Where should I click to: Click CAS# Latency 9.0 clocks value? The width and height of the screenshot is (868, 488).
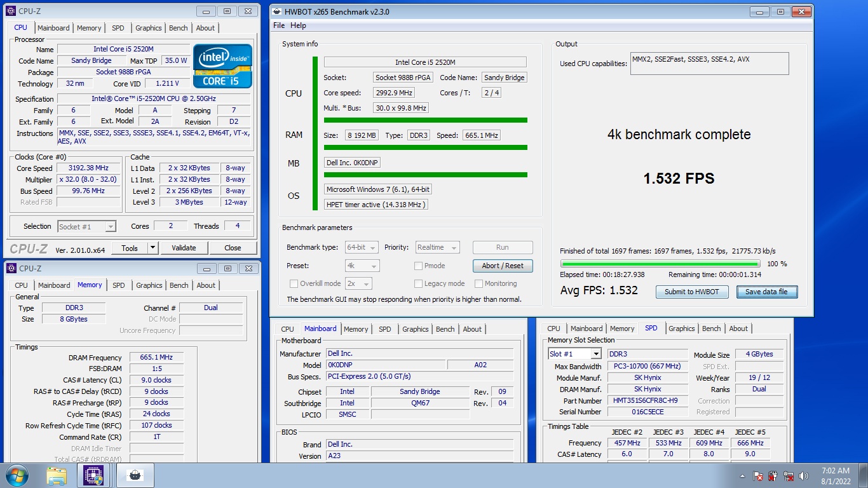pyautogui.click(x=156, y=380)
